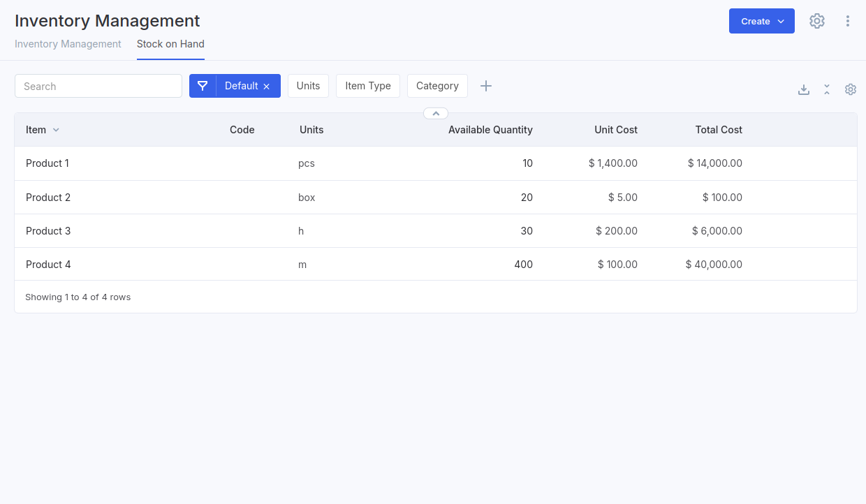Collapse the filter bar with the chevron-up handle
Image resolution: width=866 pixels, height=504 pixels.
(436, 113)
